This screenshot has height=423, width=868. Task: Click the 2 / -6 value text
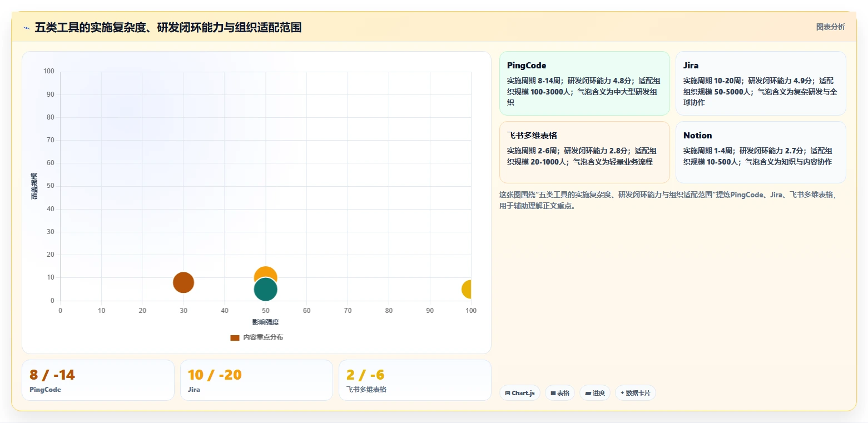pos(365,375)
